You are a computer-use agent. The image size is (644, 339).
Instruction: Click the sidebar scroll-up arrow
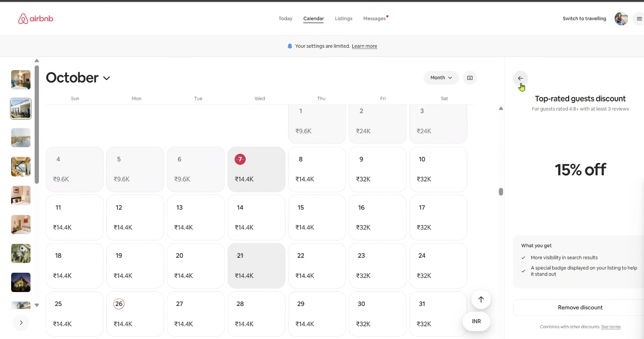click(x=37, y=60)
